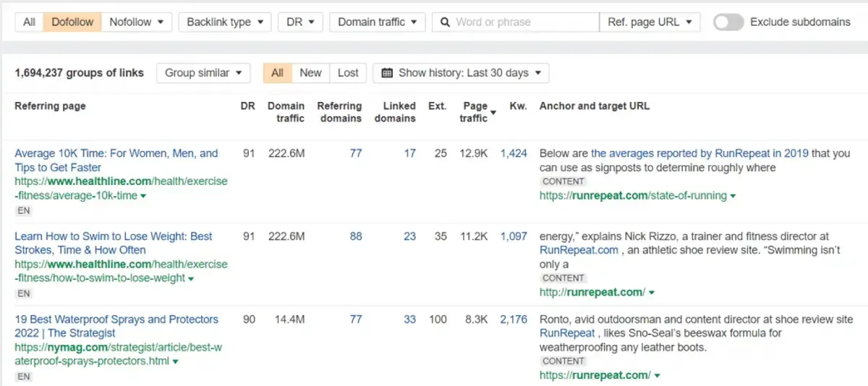Expand caret after how-to-swim-to-lose-weight URL
This screenshot has height=386, width=868.
pyautogui.click(x=192, y=278)
